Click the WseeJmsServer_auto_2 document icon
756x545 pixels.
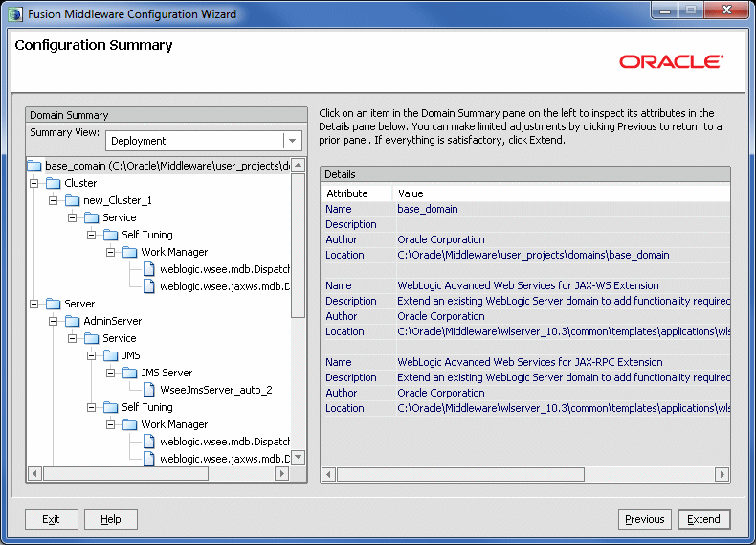(149, 390)
